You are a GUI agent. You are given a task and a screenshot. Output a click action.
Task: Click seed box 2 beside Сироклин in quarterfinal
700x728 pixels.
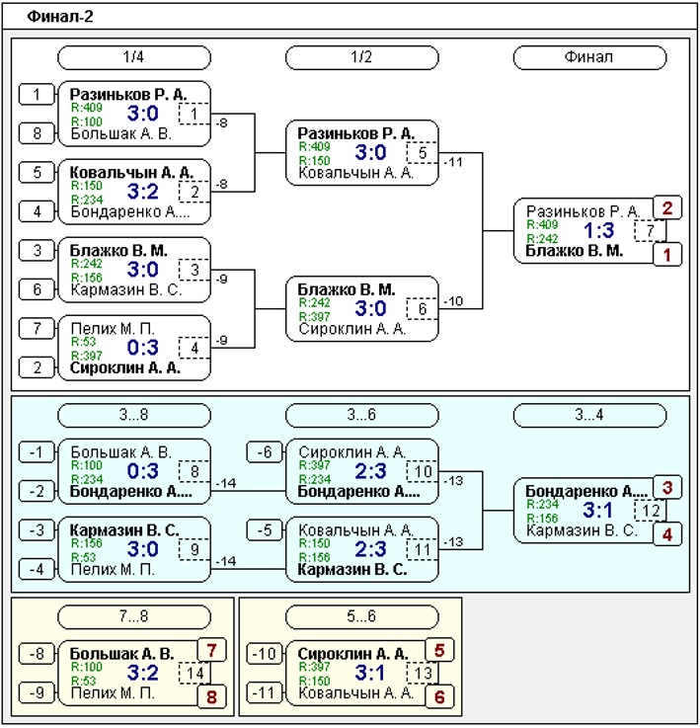tap(37, 367)
